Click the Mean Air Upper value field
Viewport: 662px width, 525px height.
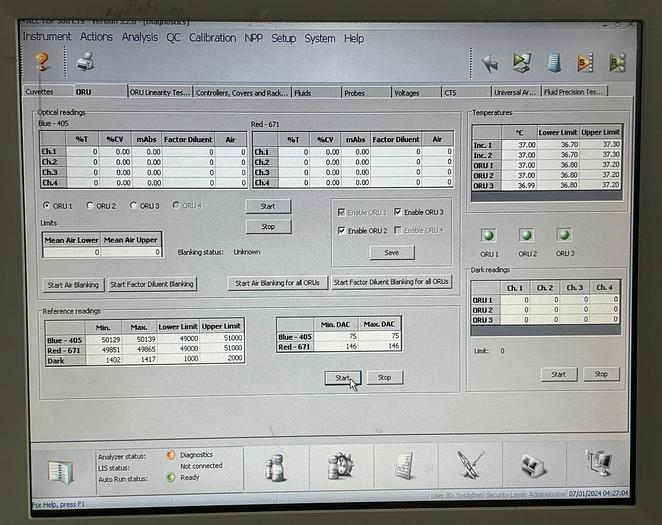click(x=131, y=252)
